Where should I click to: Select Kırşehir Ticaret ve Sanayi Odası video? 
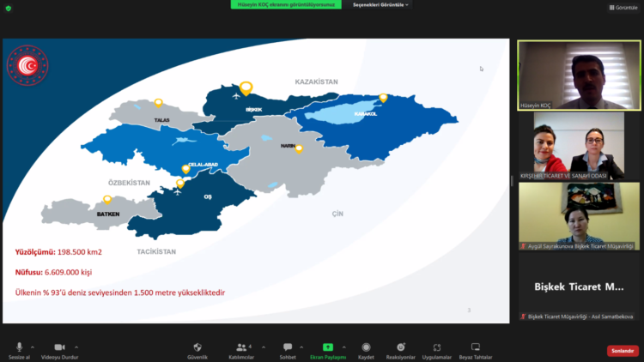[x=579, y=146]
